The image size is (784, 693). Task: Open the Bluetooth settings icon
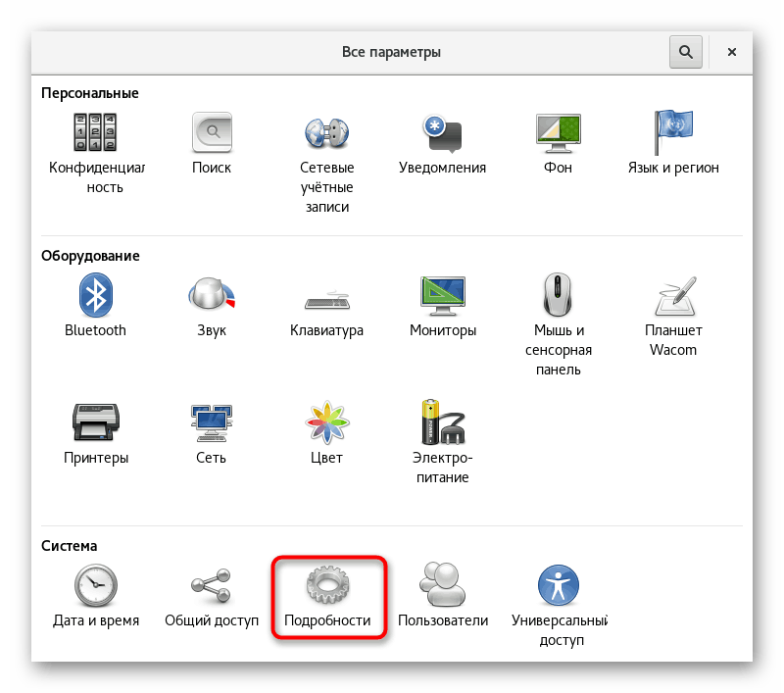(95, 295)
